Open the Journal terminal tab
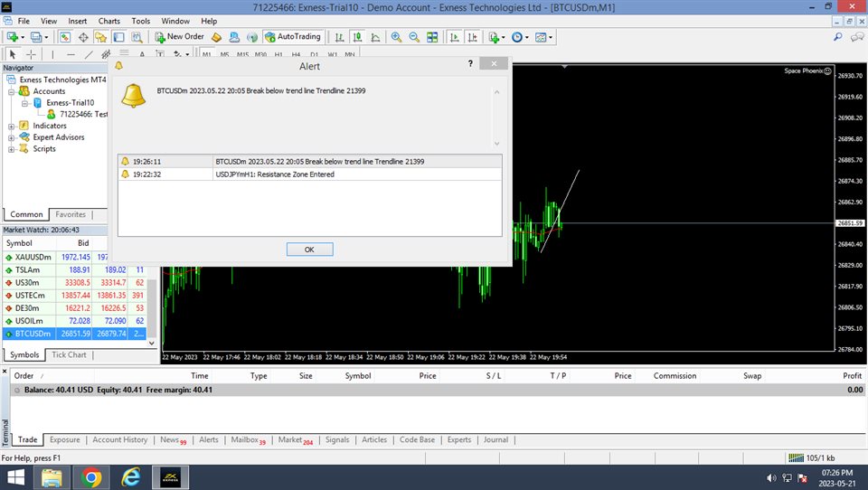Screen dimensions: 868x490 pyautogui.click(x=495, y=439)
